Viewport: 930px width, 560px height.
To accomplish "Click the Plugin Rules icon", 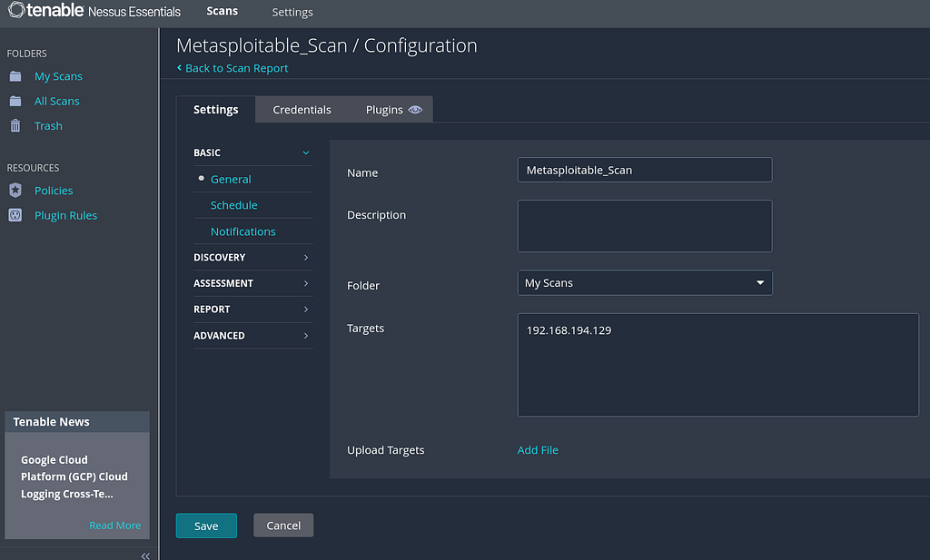I will tap(15, 215).
